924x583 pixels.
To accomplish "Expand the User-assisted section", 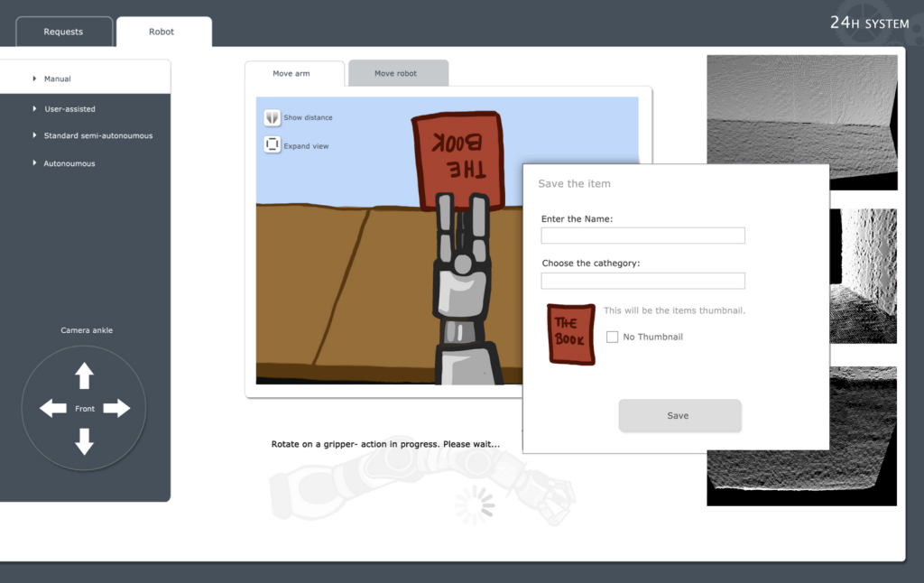I will 69,109.
